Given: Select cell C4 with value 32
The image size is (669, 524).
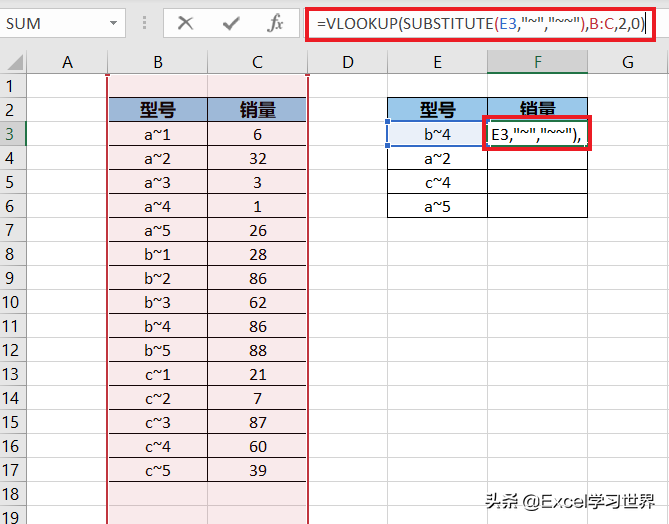Looking at the screenshot, I should tap(257, 158).
